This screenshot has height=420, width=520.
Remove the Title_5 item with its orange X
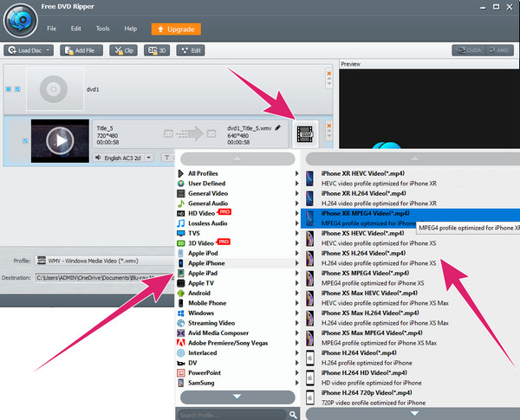tap(329, 126)
